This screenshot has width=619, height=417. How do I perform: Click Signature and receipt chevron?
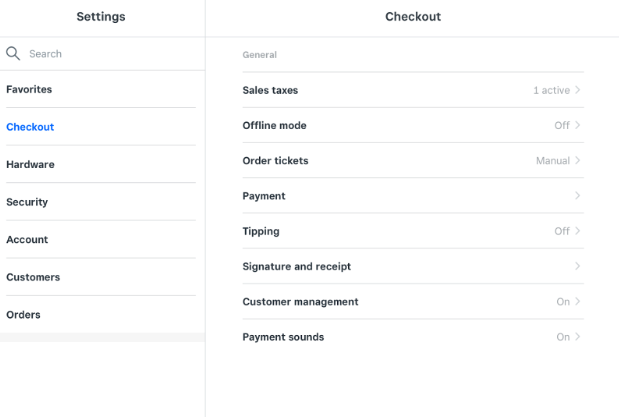tap(578, 266)
